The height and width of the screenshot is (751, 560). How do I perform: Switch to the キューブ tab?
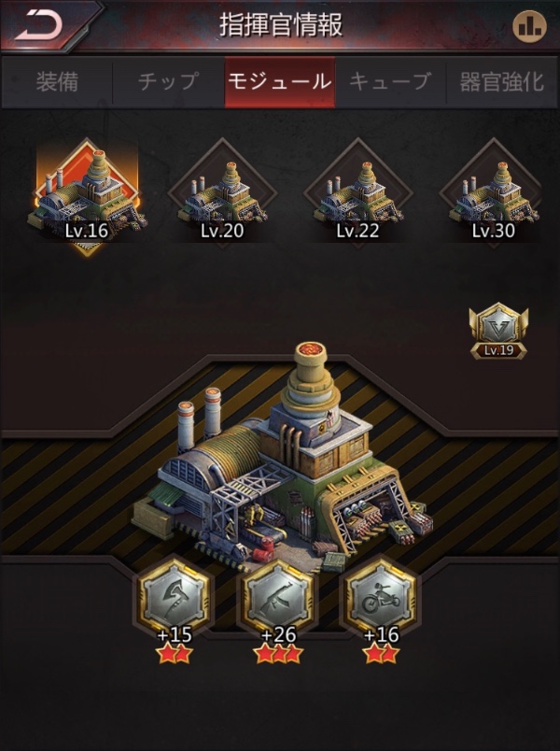tap(390, 82)
